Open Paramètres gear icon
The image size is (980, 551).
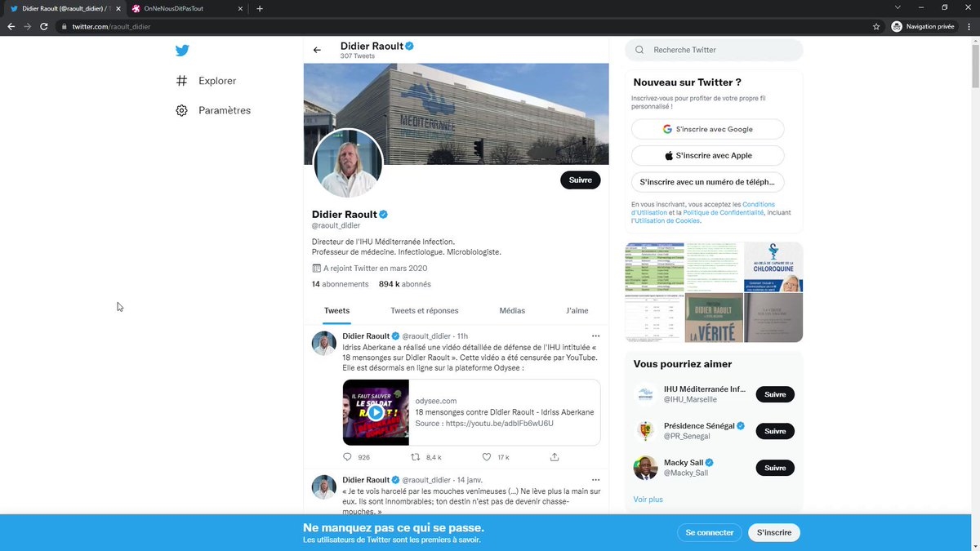coord(181,110)
